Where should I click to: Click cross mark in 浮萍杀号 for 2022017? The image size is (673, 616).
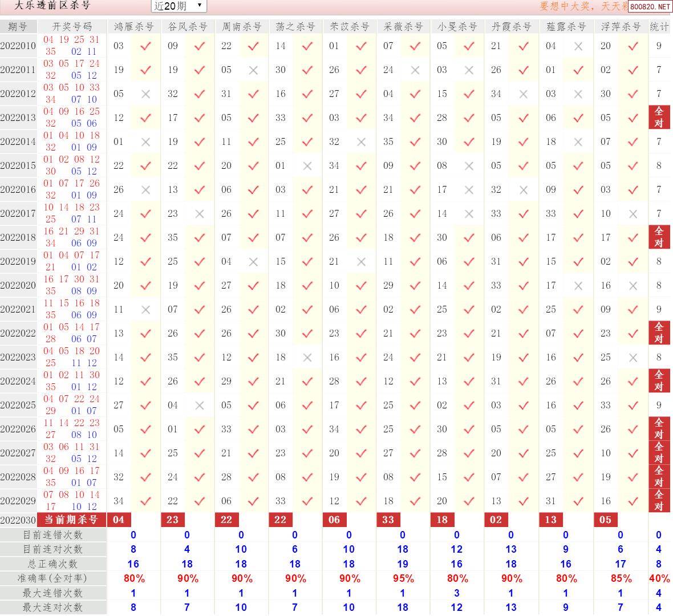tap(633, 214)
